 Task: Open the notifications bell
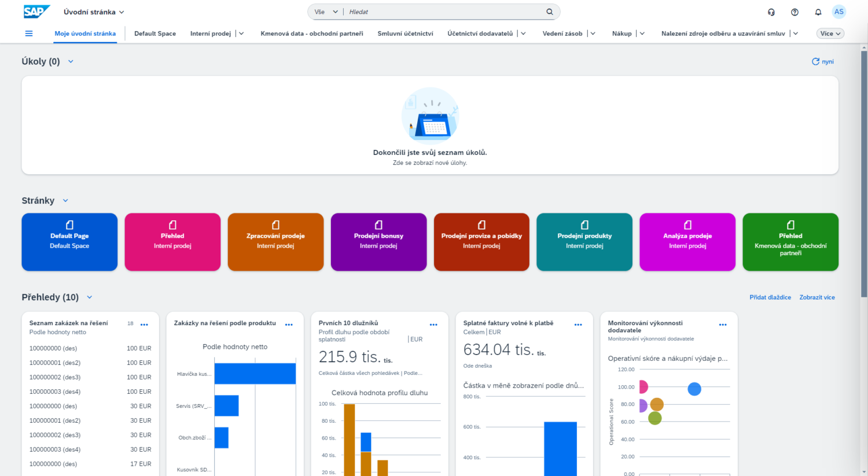[x=818, y=12]
